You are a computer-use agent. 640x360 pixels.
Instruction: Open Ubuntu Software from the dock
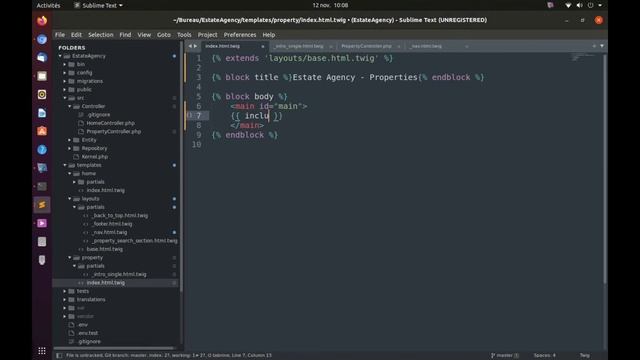click(42, 131)
